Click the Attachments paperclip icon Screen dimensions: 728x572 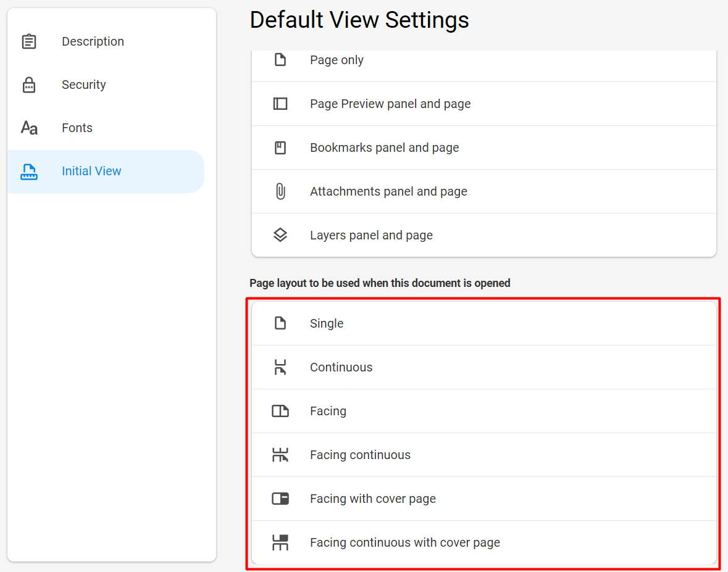pos(280,191)
